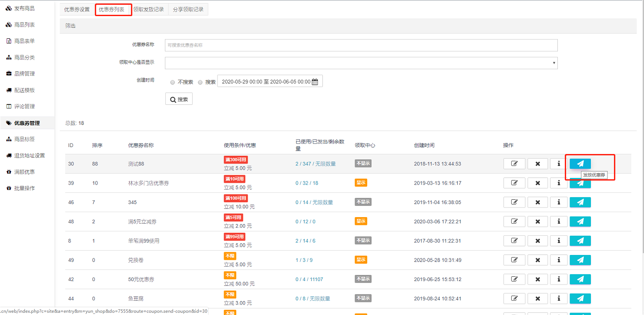This screenshot has height=315, width=644.
Task: Open 评论管理 sidebar item
Action: pos(24,106)
